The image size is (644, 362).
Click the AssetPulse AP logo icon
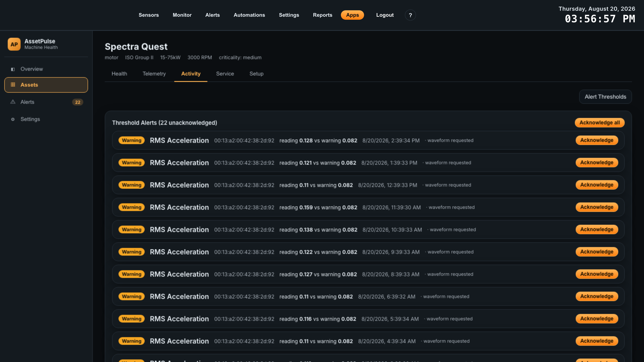click(x=14, y=44)
